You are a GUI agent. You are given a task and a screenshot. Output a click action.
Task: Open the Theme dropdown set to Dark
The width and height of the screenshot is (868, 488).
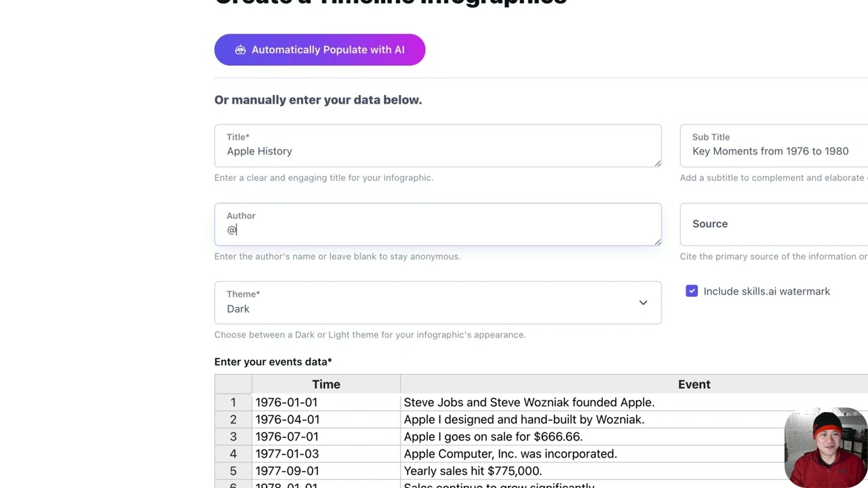pyautogui.click(x=437, y=303)
